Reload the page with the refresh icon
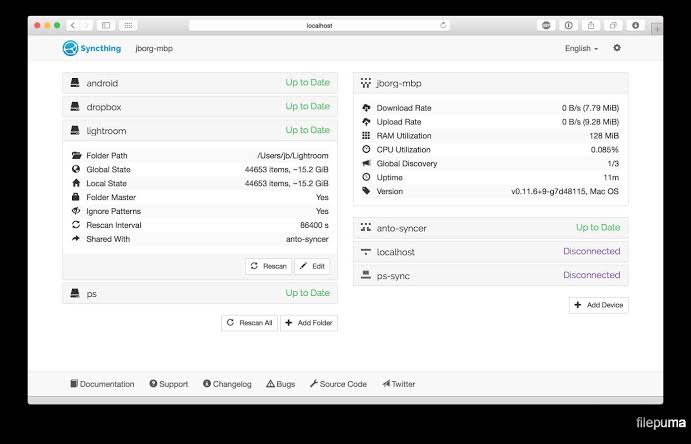The height and width of the screenshot is (444, 691). 443,25
